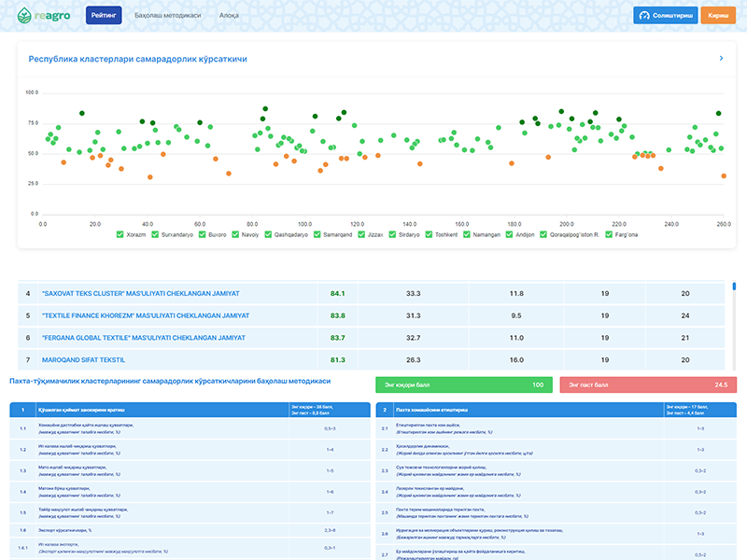Toggle the Surxandaryo series checkbox
The width and height of the screenshot is (747, 560).
pyautogui.click(x=156, y=235)
